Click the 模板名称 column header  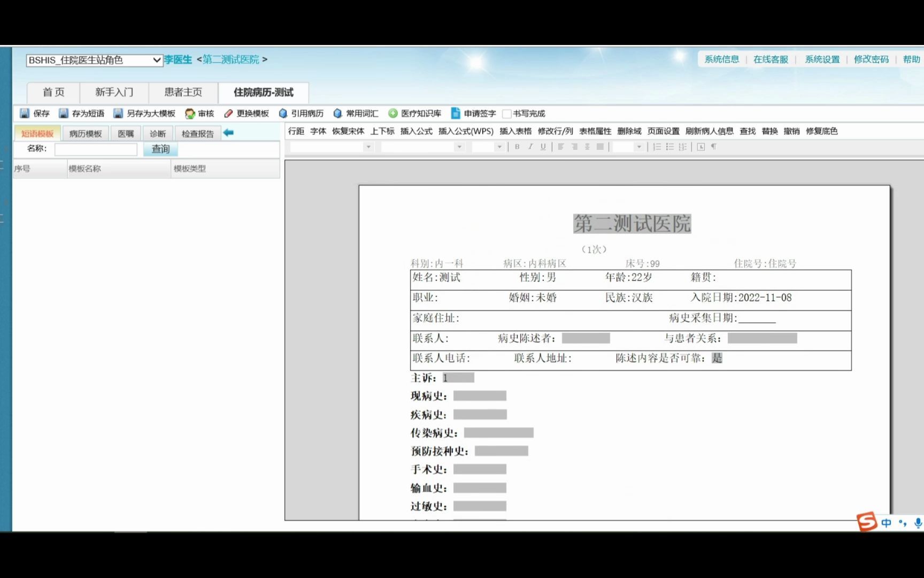119,169
